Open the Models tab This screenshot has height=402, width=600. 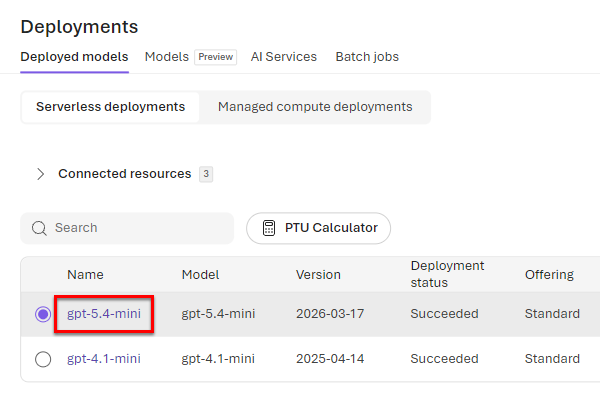point(166,57)
